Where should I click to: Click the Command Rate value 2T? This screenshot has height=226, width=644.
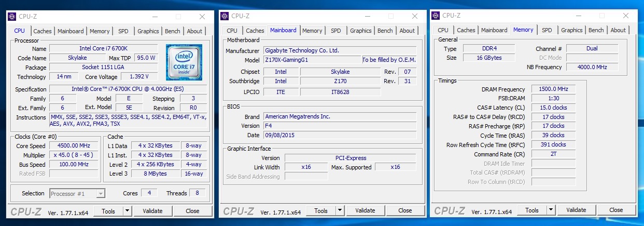[554, 154]
